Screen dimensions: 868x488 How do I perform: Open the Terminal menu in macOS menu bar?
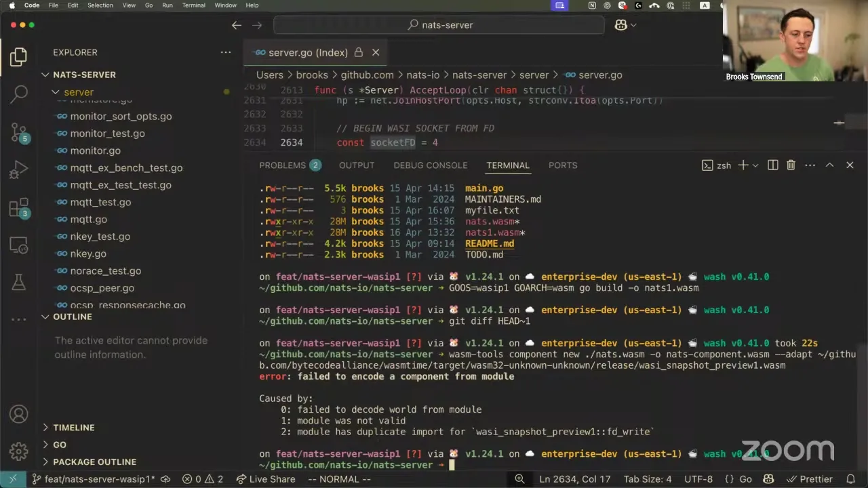pyautogui.click(x=194, y=5)
